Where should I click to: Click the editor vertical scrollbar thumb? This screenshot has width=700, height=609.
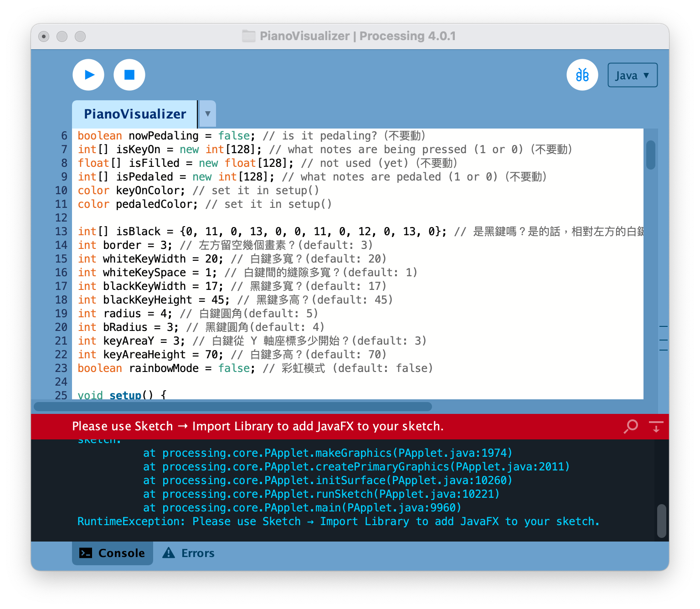(x=651, y=155)
